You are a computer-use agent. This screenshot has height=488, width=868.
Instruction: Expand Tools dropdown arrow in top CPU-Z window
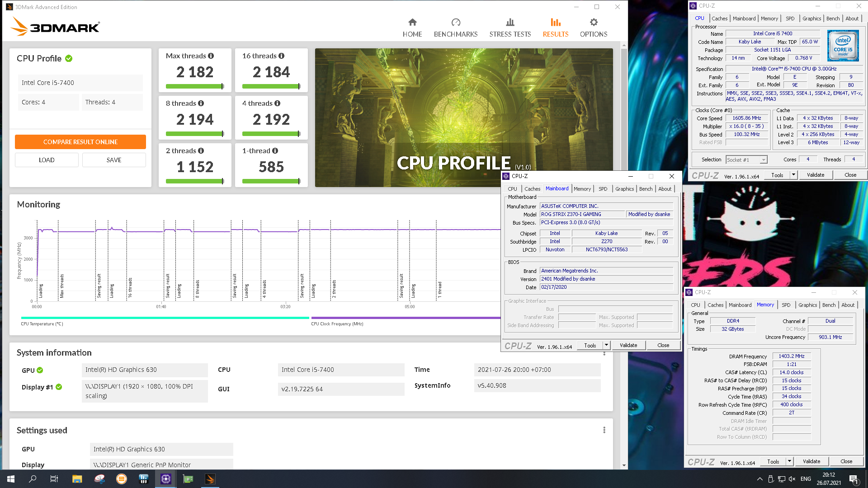pos(793,175)
